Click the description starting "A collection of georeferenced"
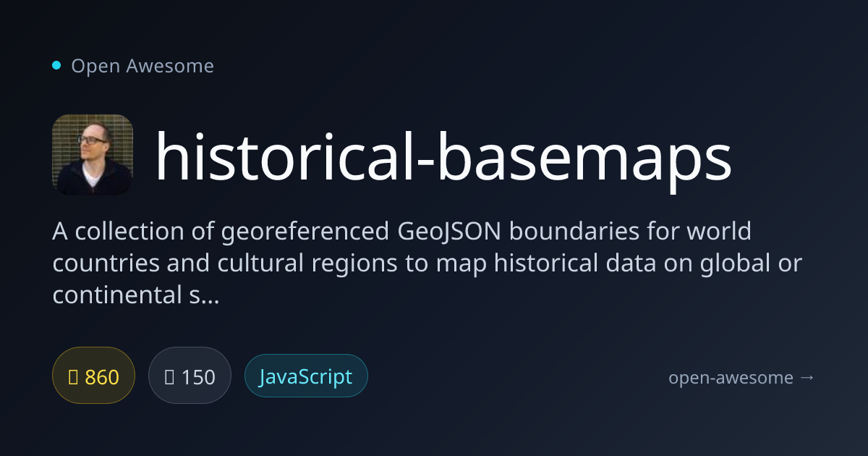 427,263
